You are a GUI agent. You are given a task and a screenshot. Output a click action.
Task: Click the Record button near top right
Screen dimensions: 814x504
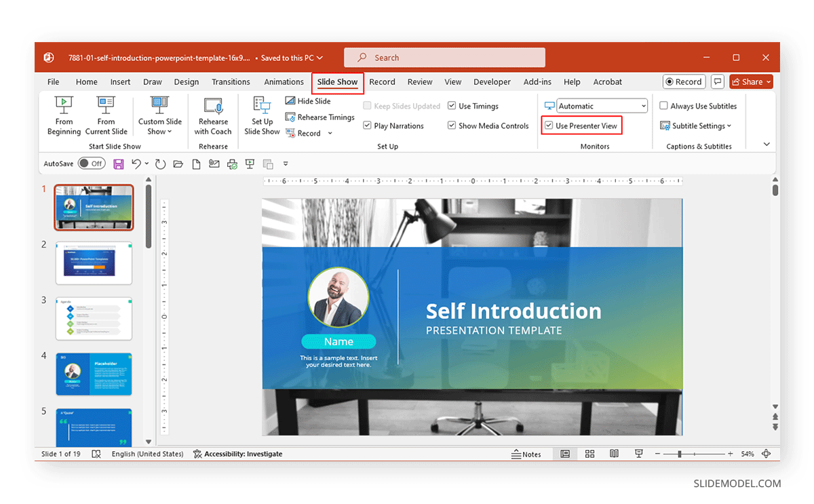click(684, 81)
